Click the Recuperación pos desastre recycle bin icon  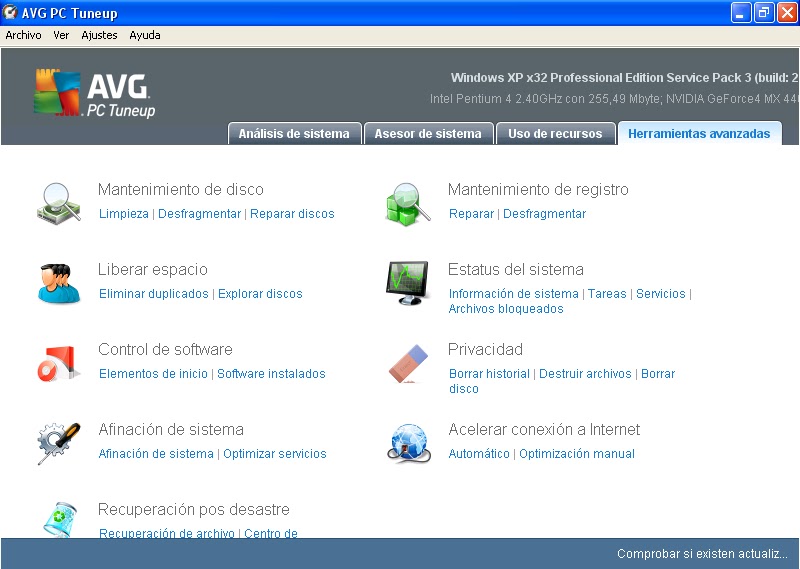pyautogui.click(x=60, y=519)
